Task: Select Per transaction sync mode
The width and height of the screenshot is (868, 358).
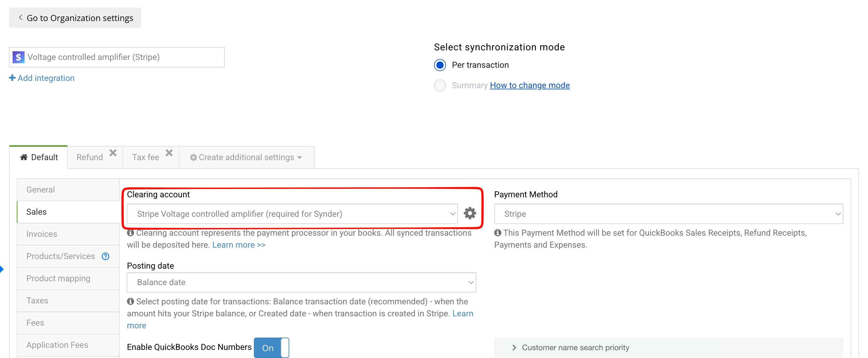Action: click(440, 65)
